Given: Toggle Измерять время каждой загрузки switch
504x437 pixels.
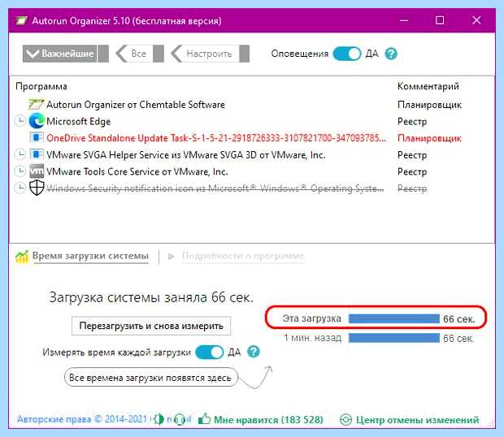Looking at the screenshot, I should 209,353.
